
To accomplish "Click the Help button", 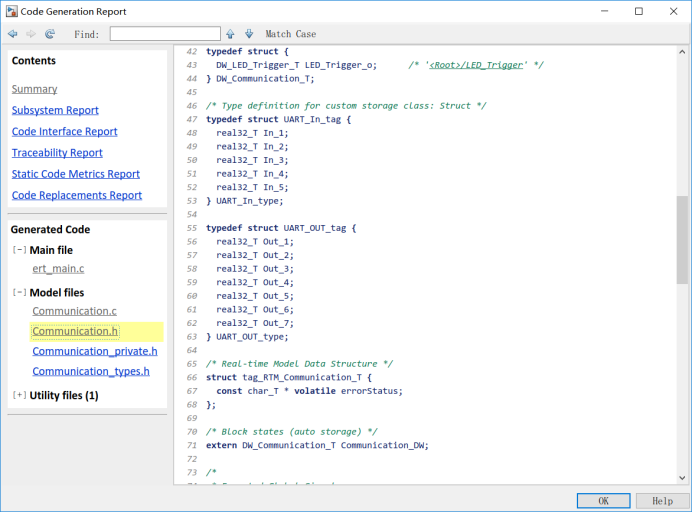I will [662, 501].
